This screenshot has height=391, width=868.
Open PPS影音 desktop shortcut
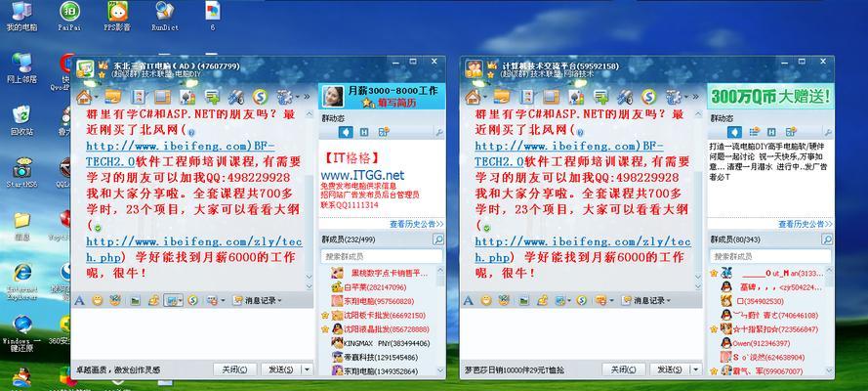click(117, 16)
